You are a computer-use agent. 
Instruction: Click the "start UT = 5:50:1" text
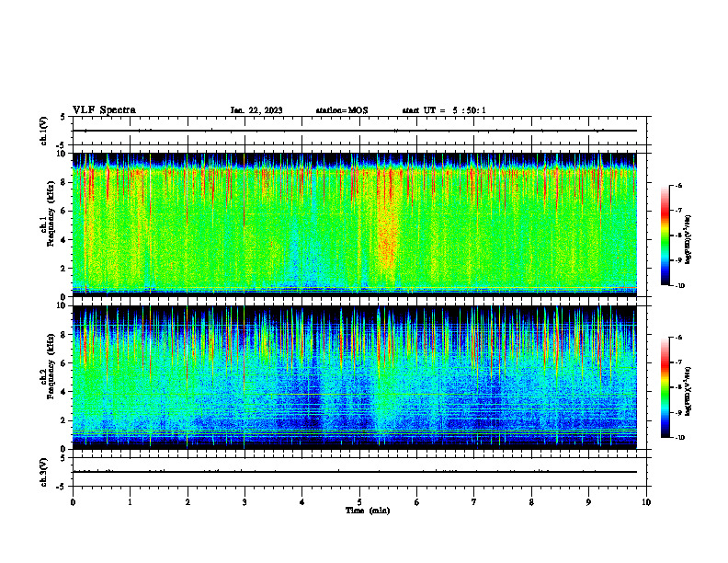pyautogui.click(x=444, y=110)
